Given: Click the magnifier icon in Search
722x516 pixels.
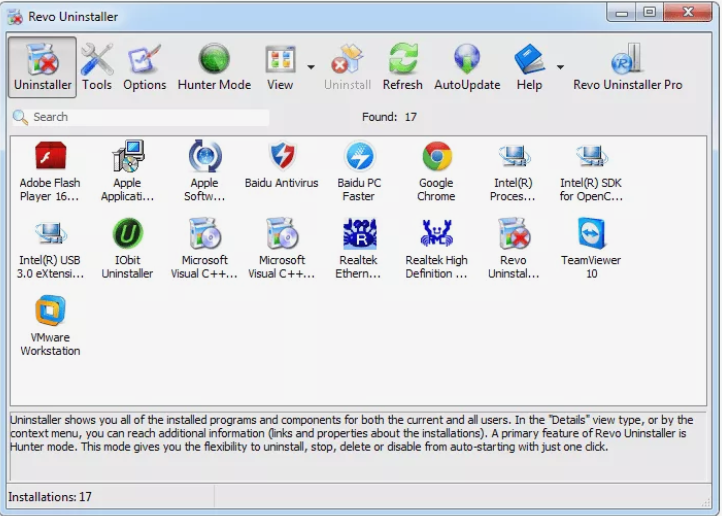Looking at the screenshot, I should pyautogui.click(x=20, y=117).
